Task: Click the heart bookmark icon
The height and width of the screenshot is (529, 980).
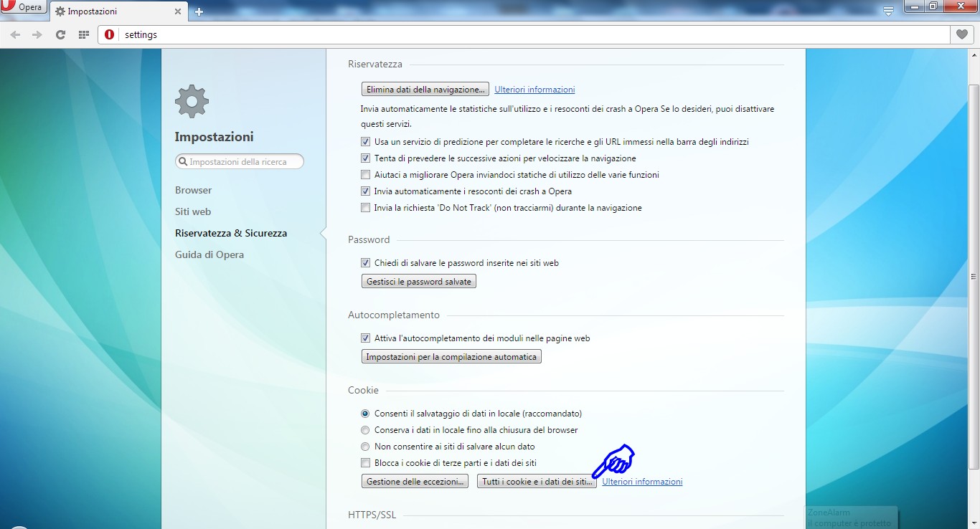Action: coord(961,34)
